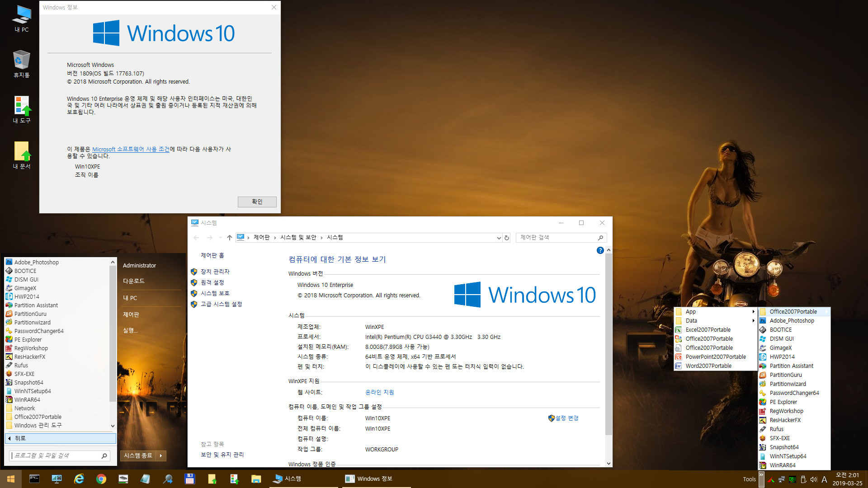Click the 뒤로 back item in start menu

click(x=61, y=438)
